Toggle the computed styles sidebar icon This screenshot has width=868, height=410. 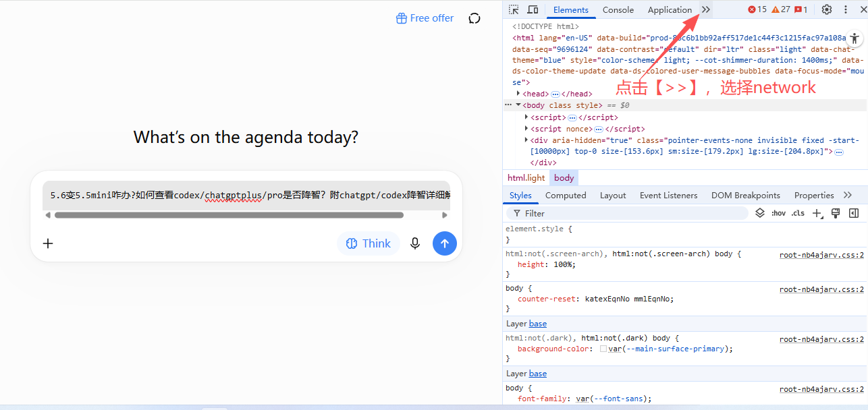854,213
